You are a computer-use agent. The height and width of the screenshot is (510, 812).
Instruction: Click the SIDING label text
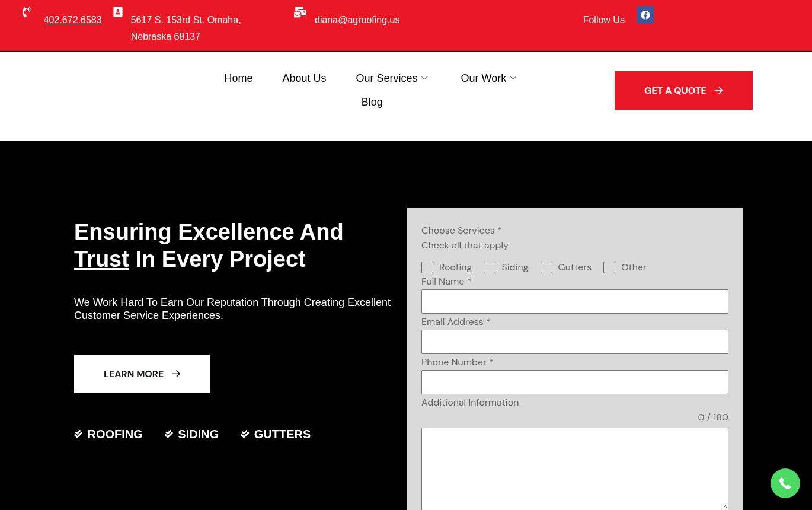pyautogui.click(x=198, y=434)
